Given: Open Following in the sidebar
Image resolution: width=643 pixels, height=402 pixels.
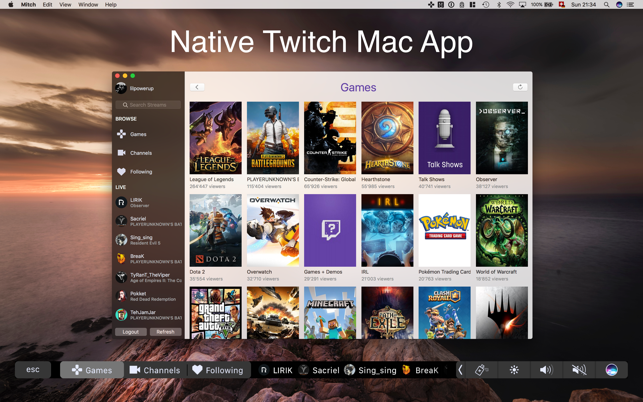Looking at the screenshot, I should pos(135,172).
